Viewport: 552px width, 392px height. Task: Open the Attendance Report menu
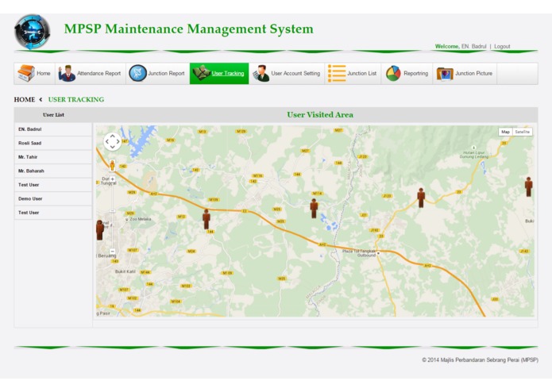(x=91, y=74)
